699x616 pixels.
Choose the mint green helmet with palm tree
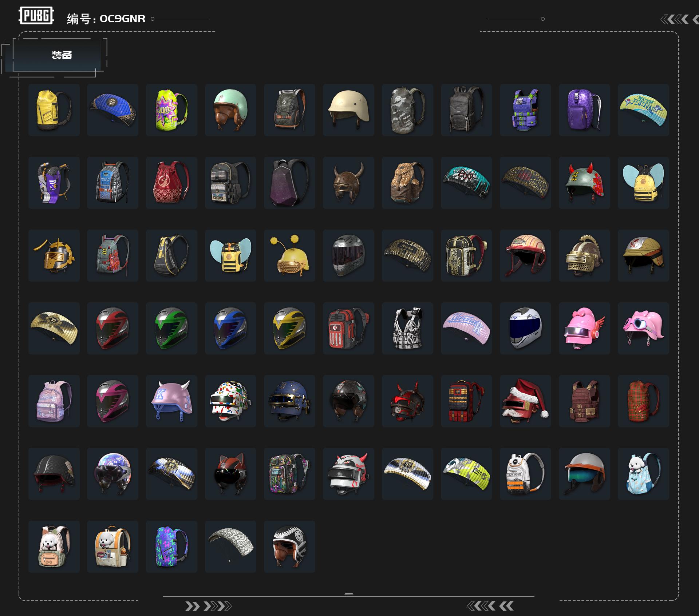[230, 110]
